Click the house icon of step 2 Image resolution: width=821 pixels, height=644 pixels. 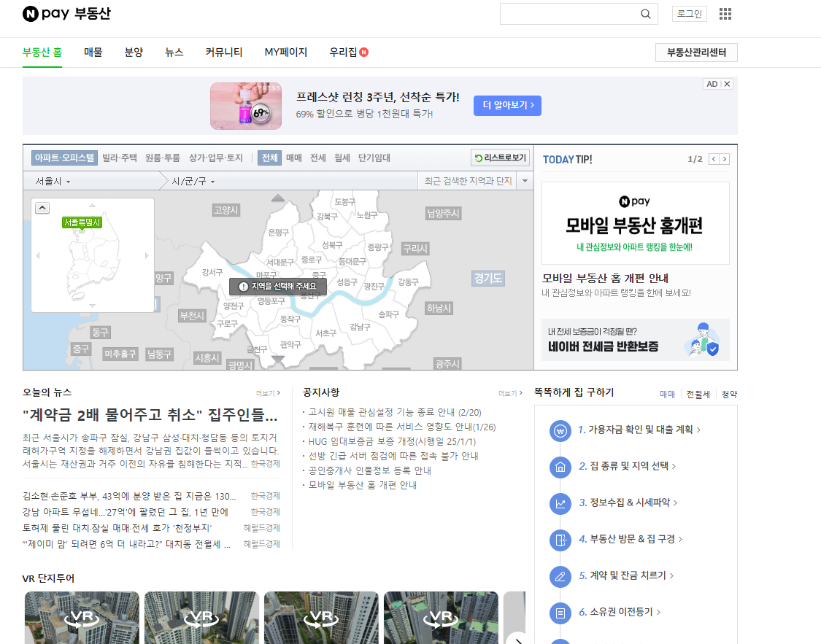560,468
